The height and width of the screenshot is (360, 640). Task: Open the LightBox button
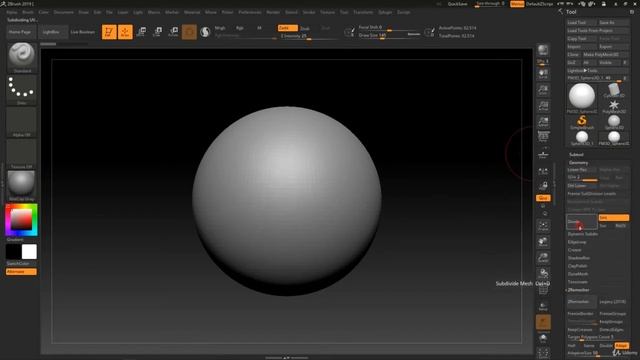pyautogui.click(x=51, y=32)
